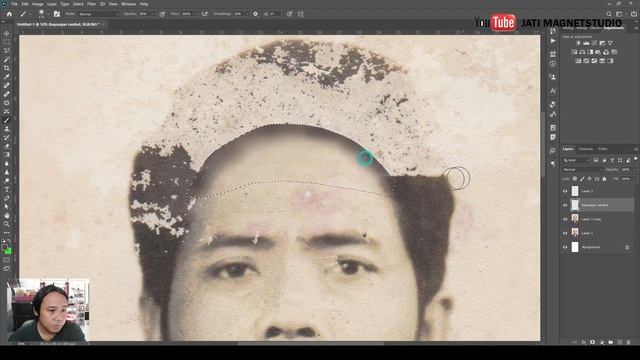
Task: Add a Curves adjustment
Action: (x=594, y=43)
